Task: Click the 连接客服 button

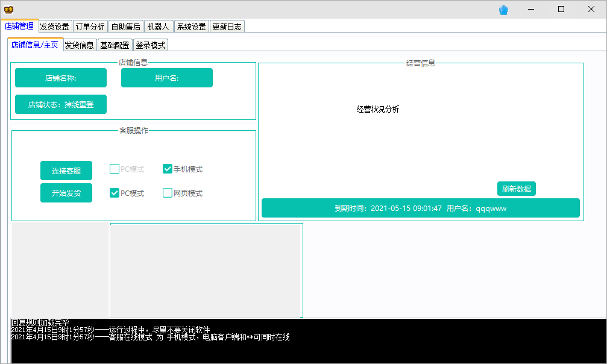Action: tap(66, 171)
